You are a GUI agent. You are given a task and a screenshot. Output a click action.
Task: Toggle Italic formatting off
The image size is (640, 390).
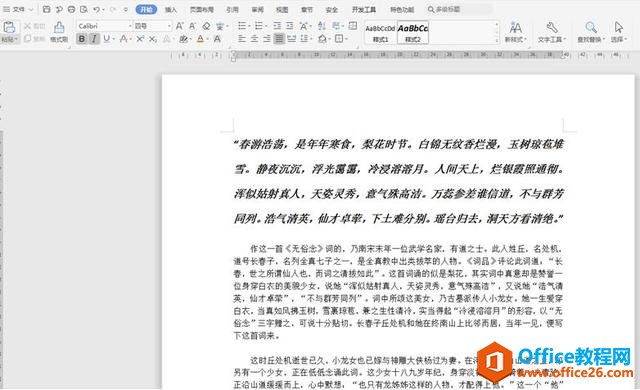click(94, 39)
